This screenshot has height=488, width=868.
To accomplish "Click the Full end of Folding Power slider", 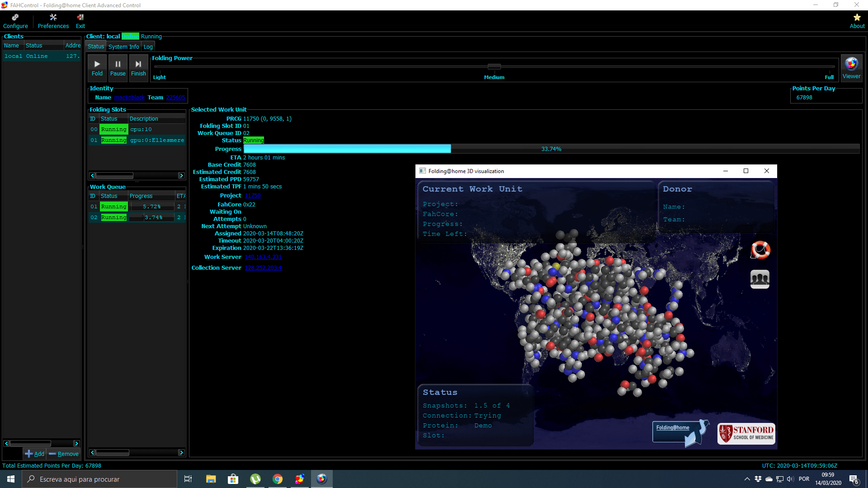I will point(829,77).
